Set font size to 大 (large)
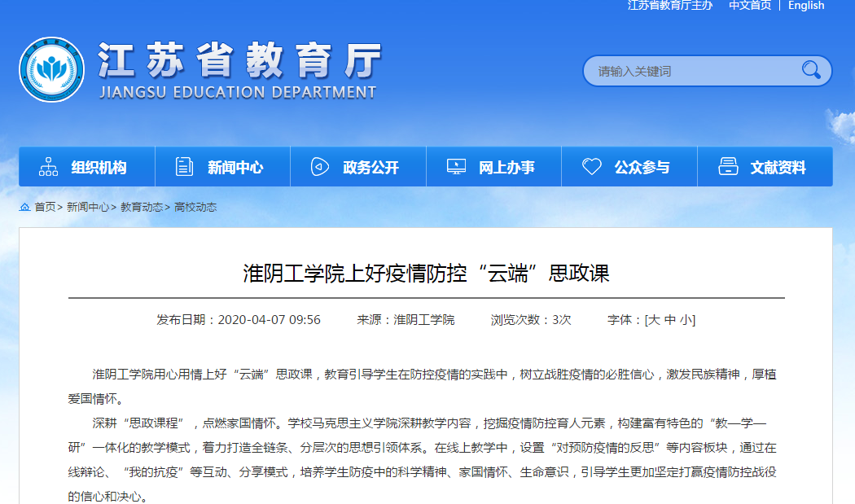The image size is (855, 504). pos(653,320)
